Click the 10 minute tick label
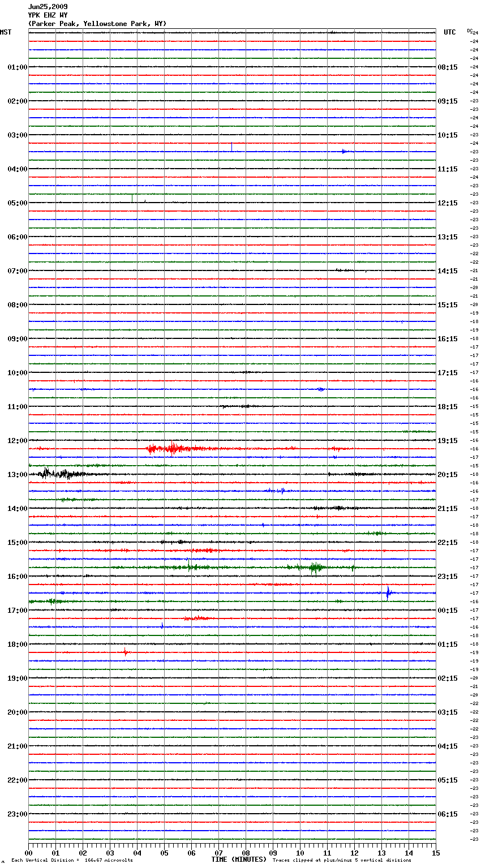Screen dimensions: 481x868 tap(300, 853)
